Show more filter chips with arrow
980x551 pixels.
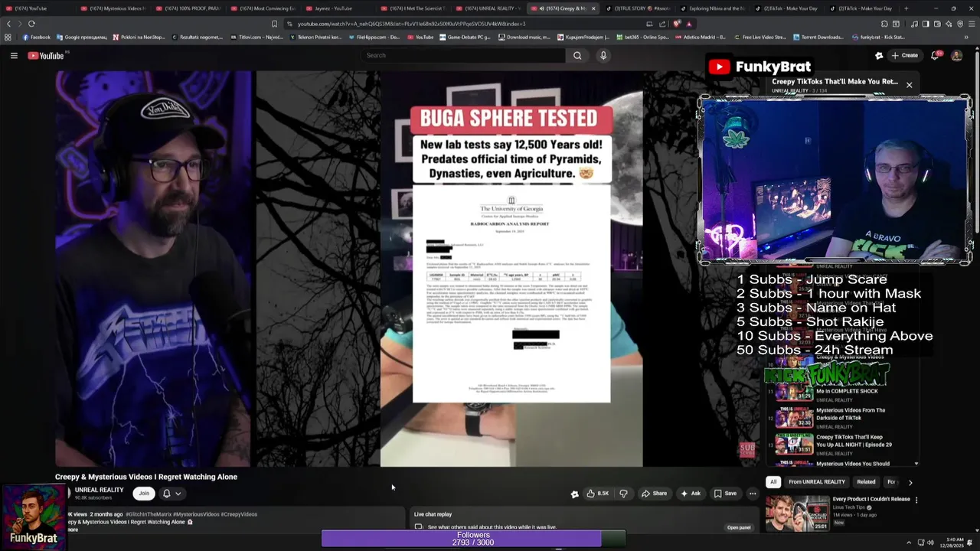point(910,482)
